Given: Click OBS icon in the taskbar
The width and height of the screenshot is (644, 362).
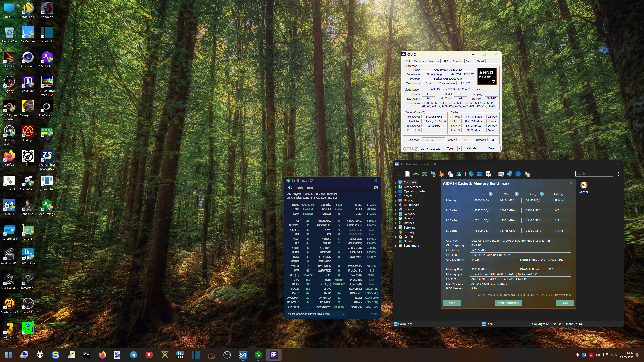Looking at the screenshot, I should tap(227, 355).
